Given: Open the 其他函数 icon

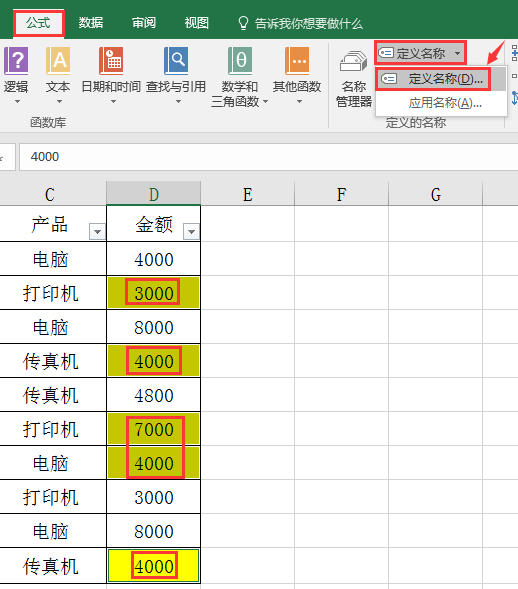Looking at the screenshot, I should (x=297, y=61).
